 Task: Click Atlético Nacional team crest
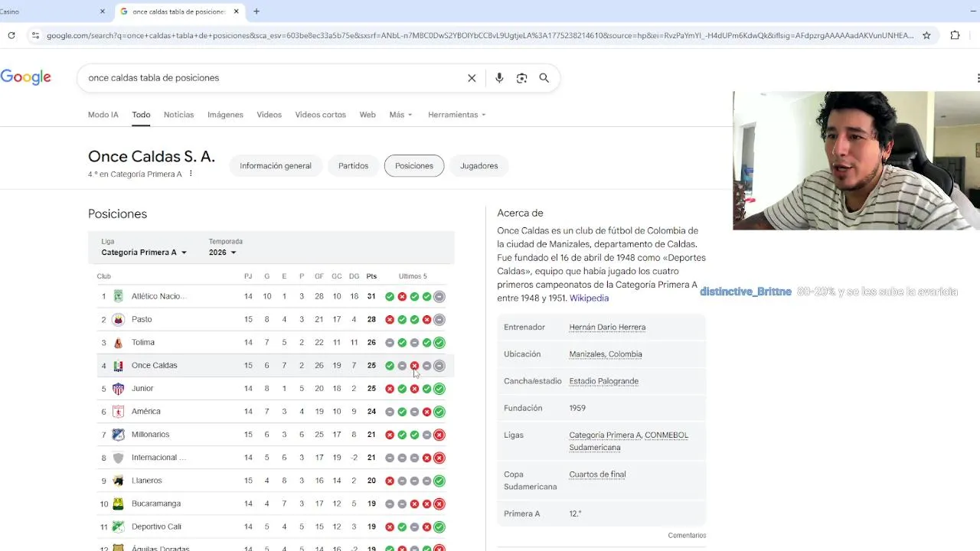pos(118,296)
